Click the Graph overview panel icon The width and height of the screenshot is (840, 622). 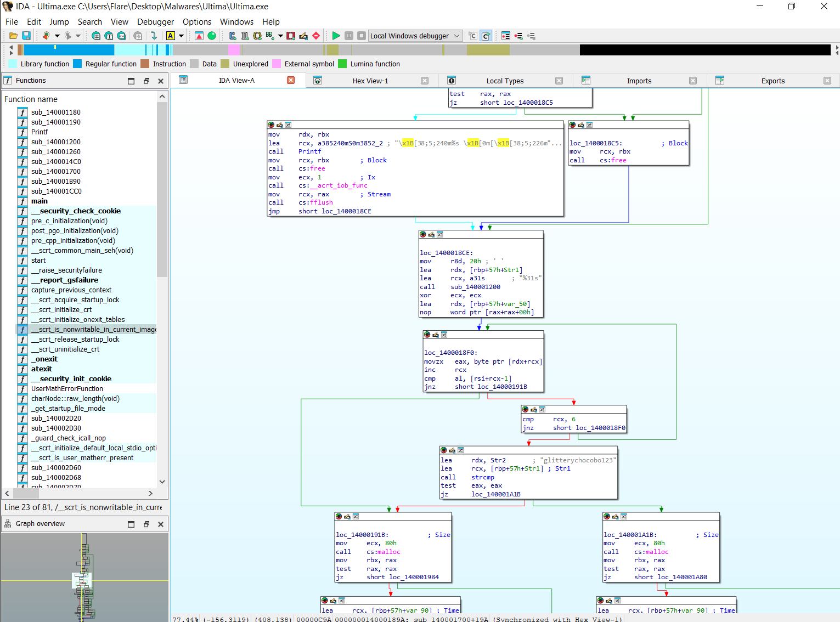point(8,524)
